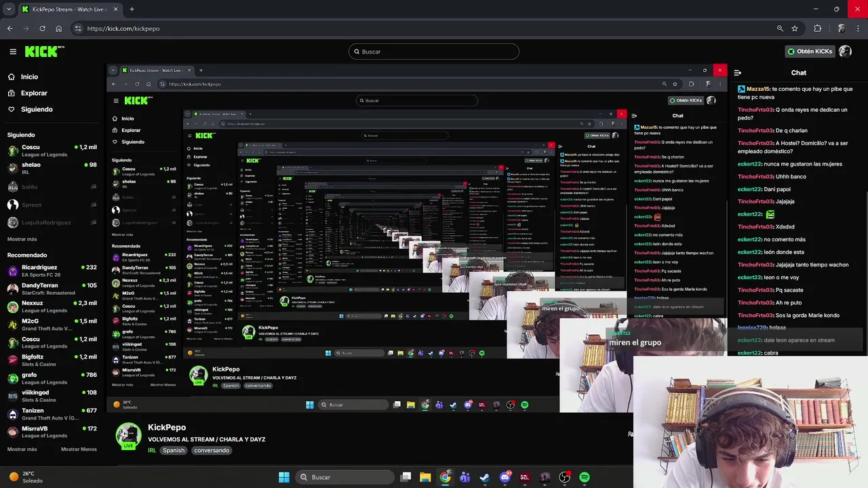Open DandyTerran StarCraft channel
Viewport: 868px width, 488px height.
(52, 289)
